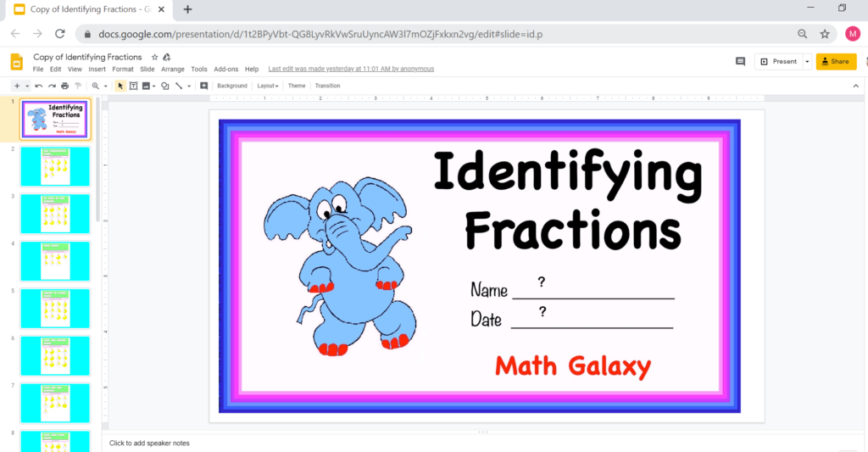Image resolution: width=868 pixels, height=452 pixels.
Task: Open the line type dropdown arrow
Action: coord(189,86)
